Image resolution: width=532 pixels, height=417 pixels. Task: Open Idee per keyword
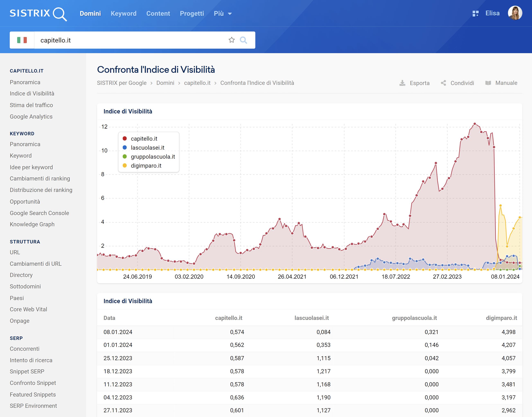[x=31, y=167]
